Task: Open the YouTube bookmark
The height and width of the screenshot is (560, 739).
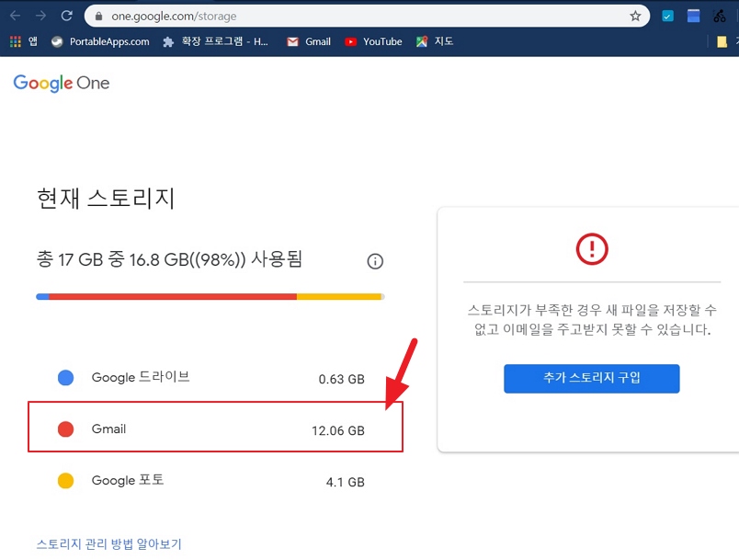Action: tap(373, 41)
